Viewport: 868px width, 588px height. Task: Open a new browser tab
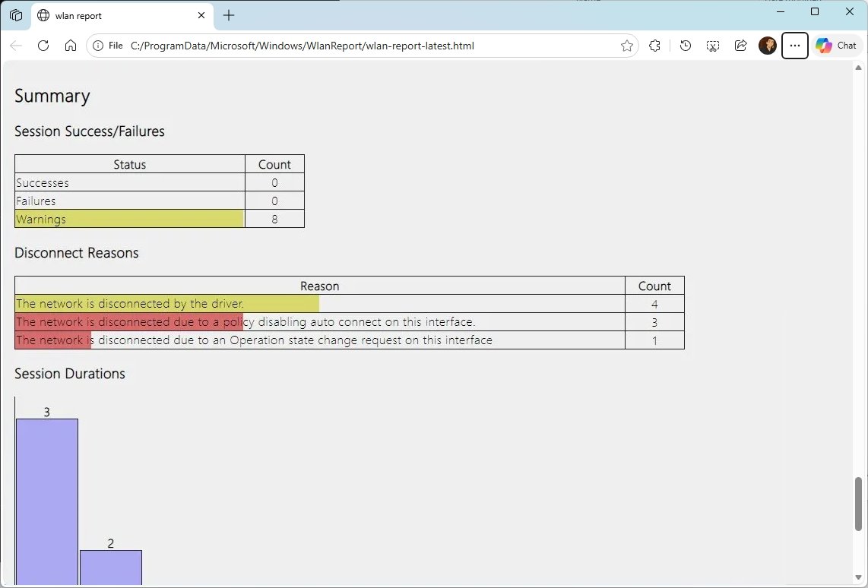coord(229,15)
